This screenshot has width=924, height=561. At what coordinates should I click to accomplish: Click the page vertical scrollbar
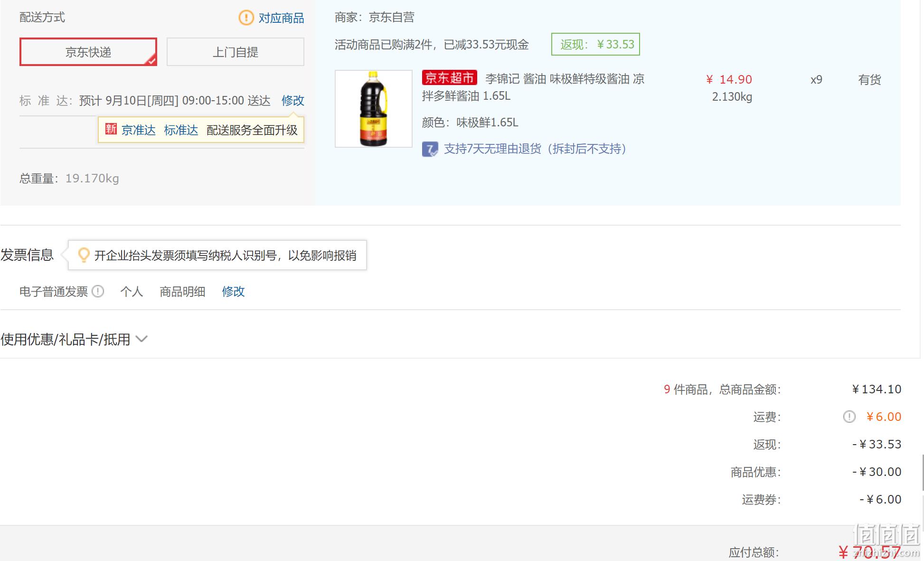(923, 472)
